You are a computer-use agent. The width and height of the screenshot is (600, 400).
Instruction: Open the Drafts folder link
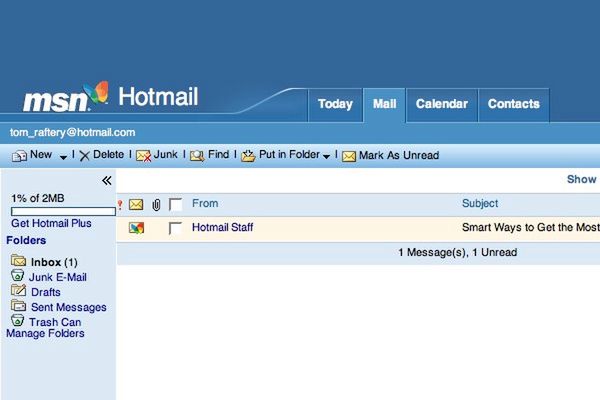[46, 292]
